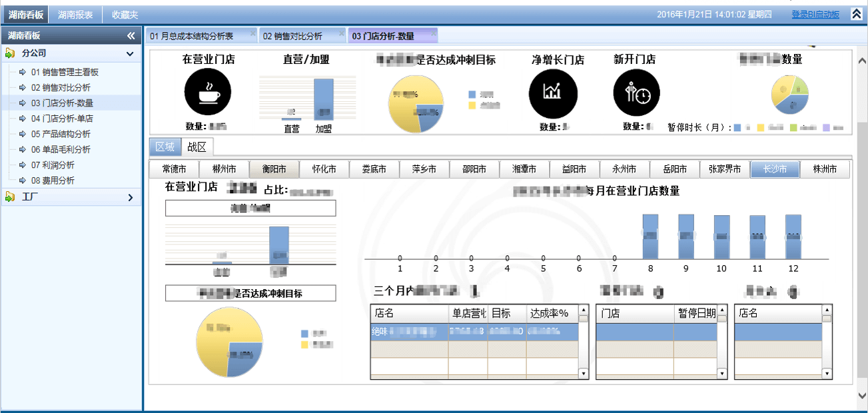Screen dimensions: 868x413
Task: Click the coffee cup 在营业门店 icon
Action: point(208,93)
